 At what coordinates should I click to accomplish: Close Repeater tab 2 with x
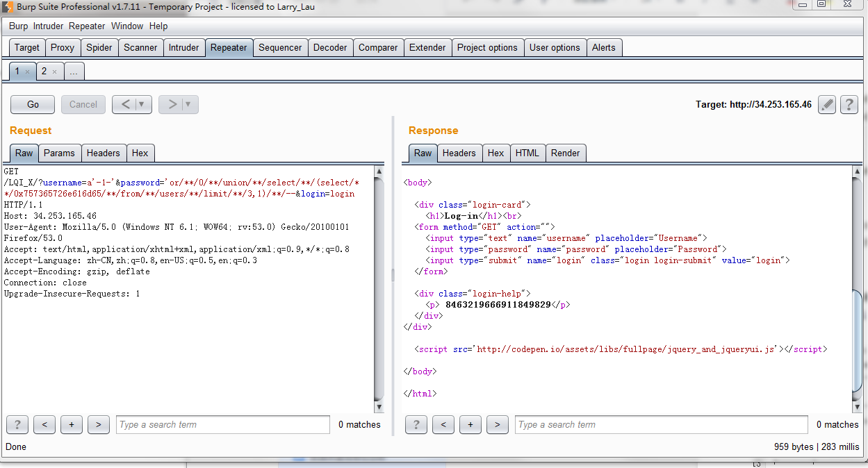tap(55, 72)
